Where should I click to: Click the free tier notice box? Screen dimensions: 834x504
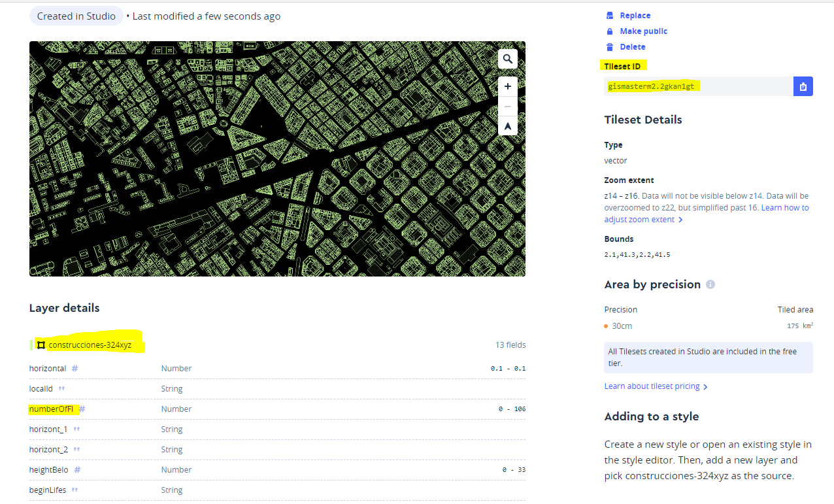click(709, 357)
